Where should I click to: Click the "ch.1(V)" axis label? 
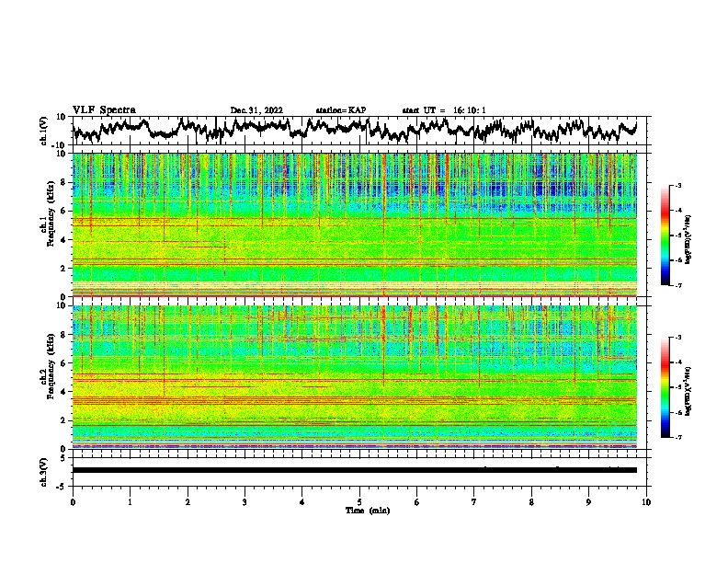43,131
